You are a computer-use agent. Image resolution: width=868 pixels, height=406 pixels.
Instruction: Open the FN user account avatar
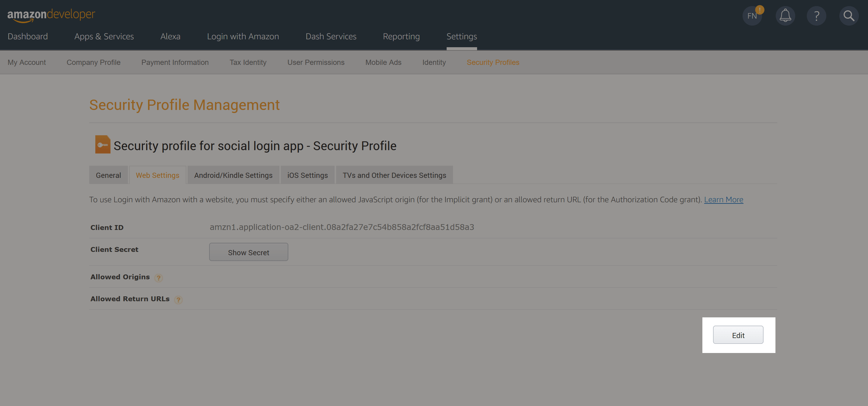pos(752,16)
